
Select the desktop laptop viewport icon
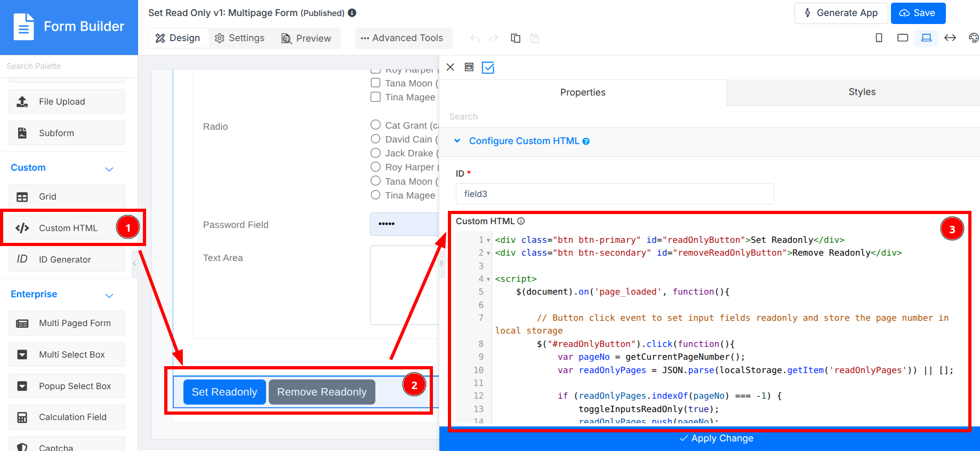coord(927,38)
